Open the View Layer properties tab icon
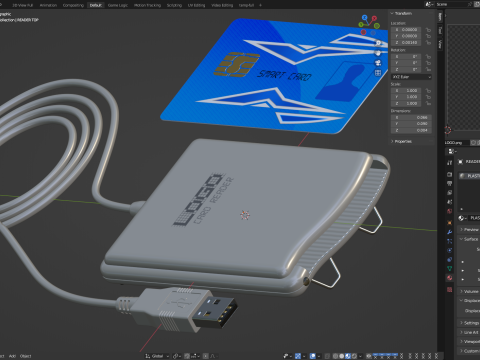The height and width of the screenshot is (360, 480). tap(450, 193)
